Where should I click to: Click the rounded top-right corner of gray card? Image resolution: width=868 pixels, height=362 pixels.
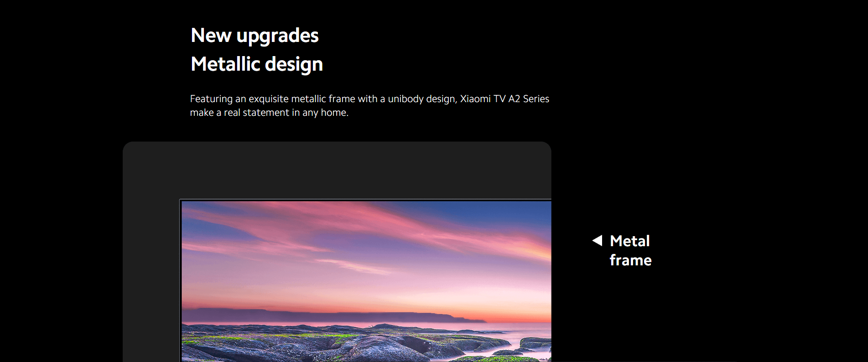[x=546, y=146]
